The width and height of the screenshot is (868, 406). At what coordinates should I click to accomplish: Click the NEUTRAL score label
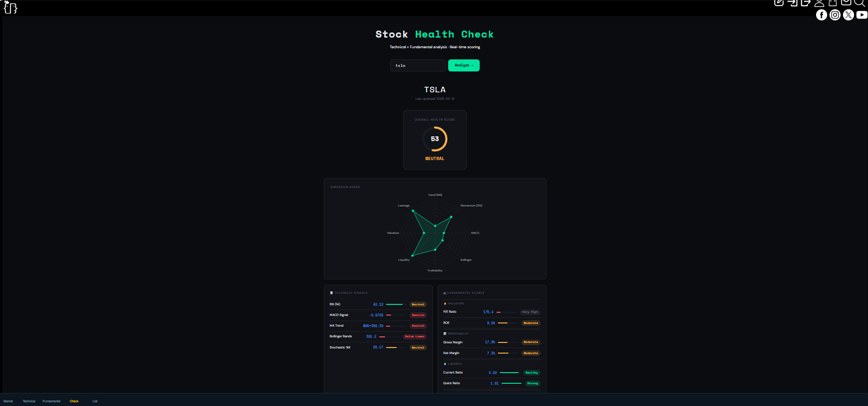435,159
